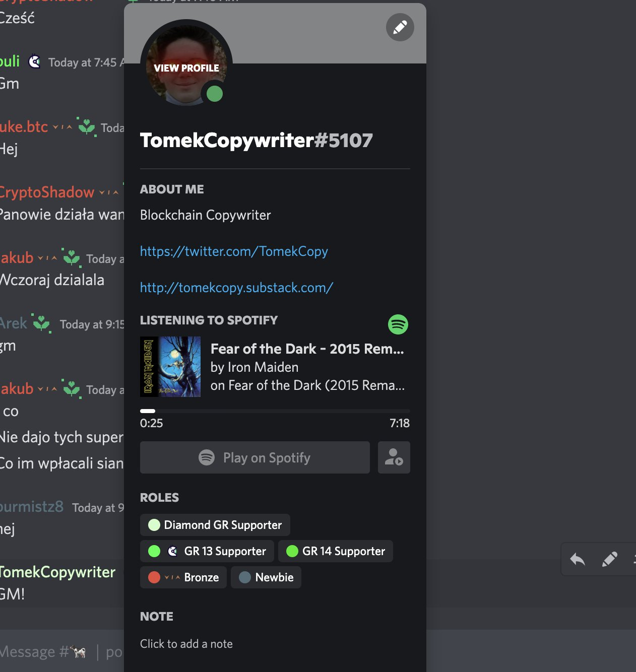Click the plant badge next to Arek

[41, 323]
